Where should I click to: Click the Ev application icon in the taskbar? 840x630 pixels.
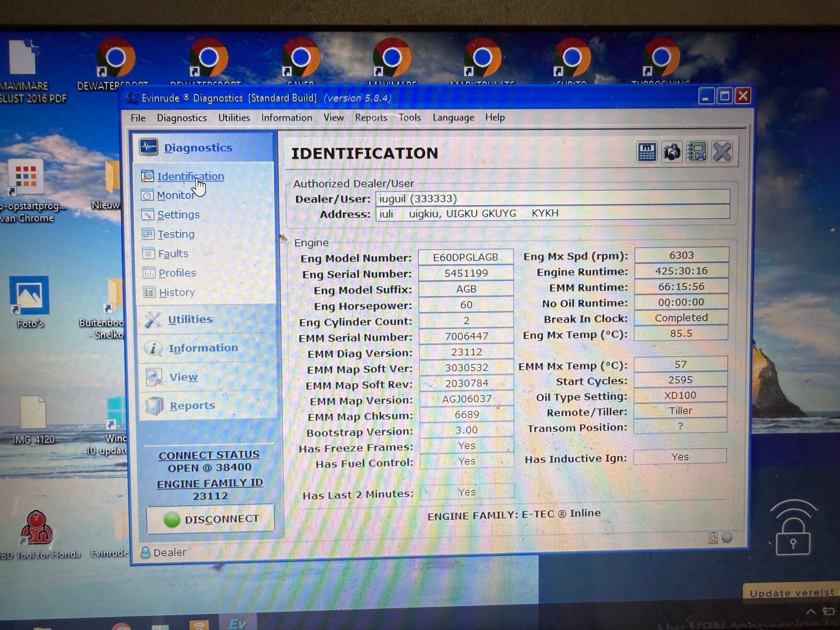coord(237,623)
